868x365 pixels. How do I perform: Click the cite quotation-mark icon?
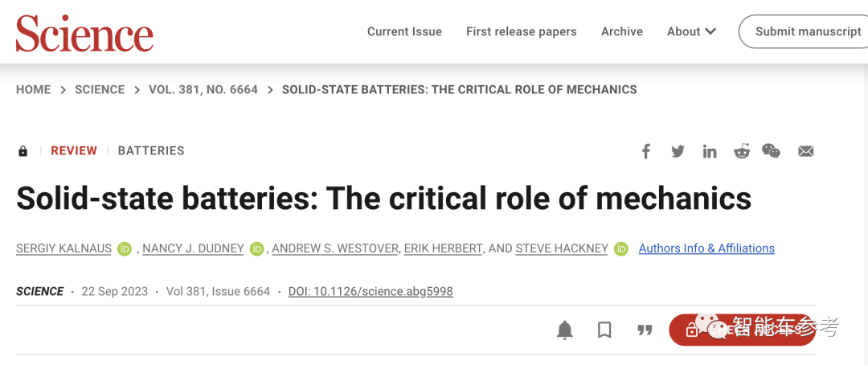[x=644, y=330]
